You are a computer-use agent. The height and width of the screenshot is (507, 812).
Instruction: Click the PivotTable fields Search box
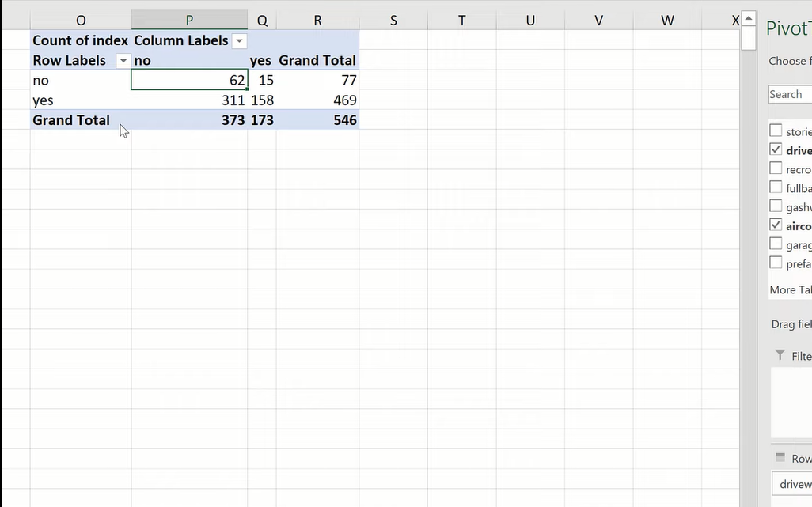tap(791, 94)
